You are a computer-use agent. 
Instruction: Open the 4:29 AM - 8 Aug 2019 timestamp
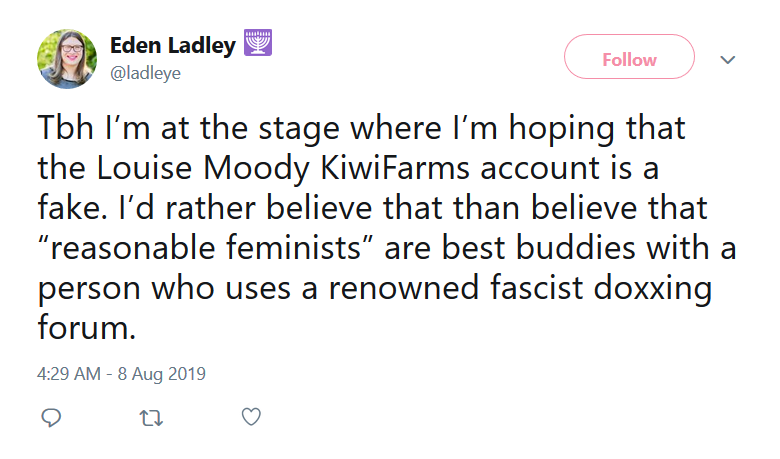tap(121, 374)
